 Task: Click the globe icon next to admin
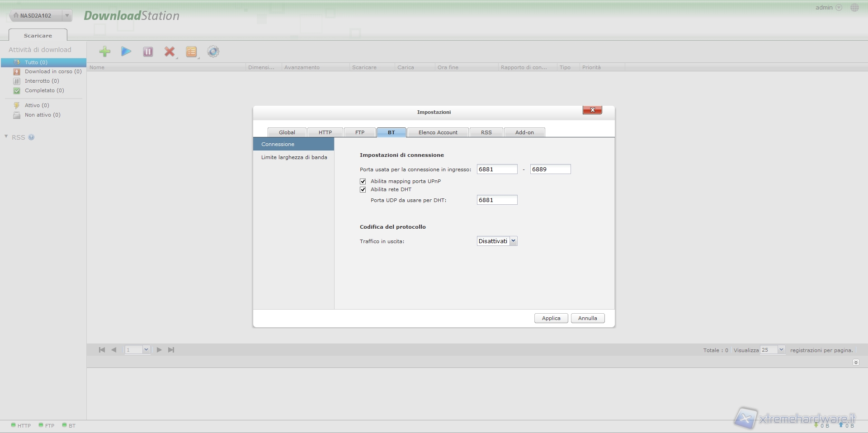[854, 8]
